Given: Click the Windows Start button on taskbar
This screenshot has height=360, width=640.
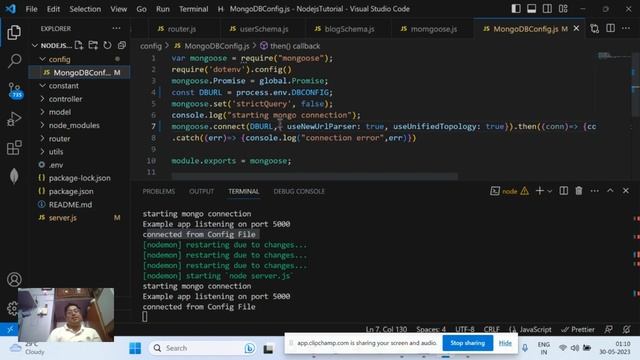Looking at the screenshot, I should (x=135, y=348).
